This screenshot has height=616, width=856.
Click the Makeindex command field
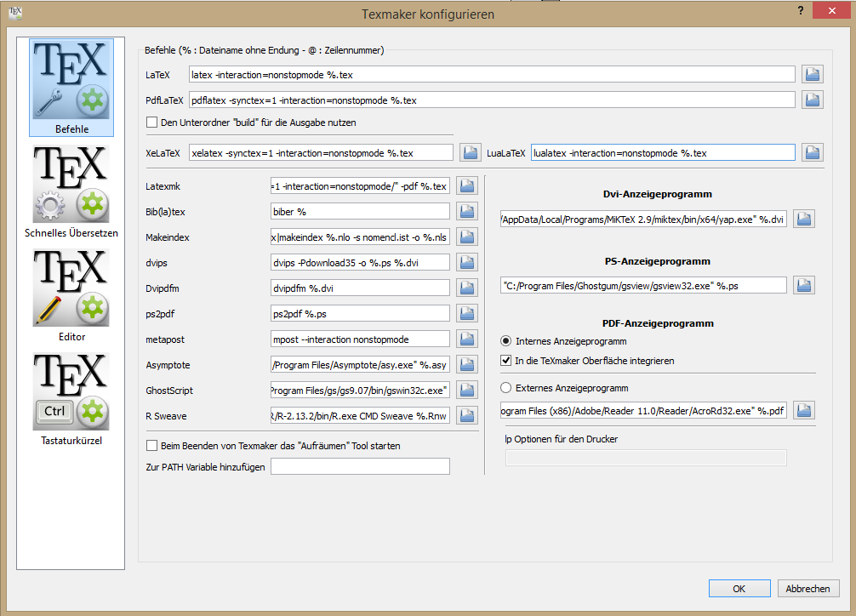(360, 237)
